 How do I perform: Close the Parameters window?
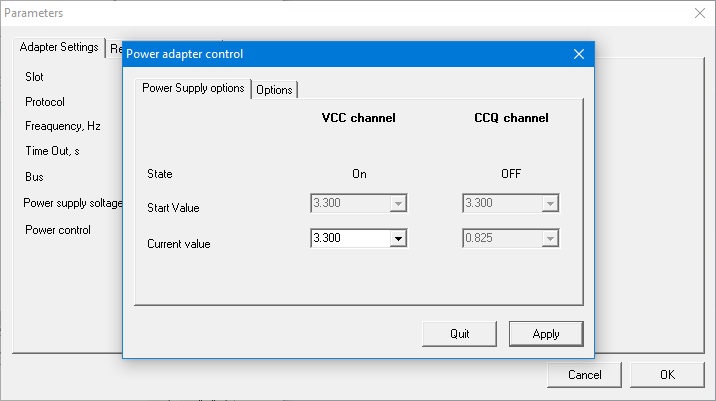698,13
